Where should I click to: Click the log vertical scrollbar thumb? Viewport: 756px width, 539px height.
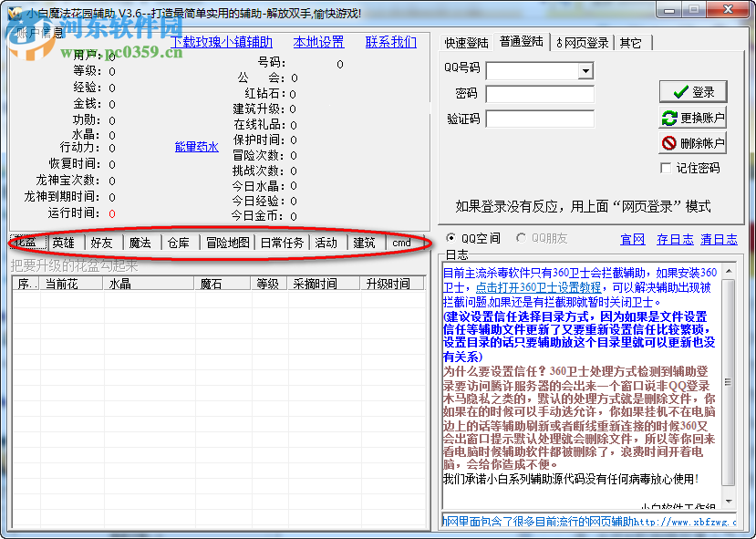click(x=729, y=382)
